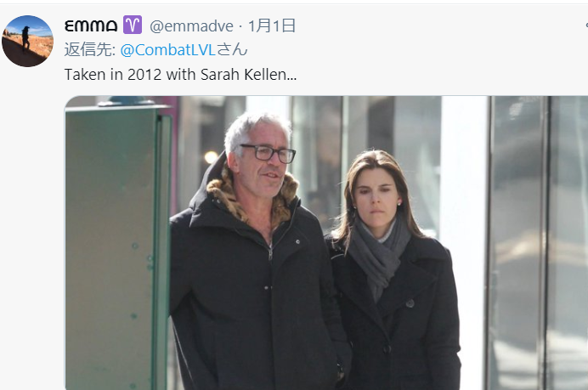Screen dimensions: 588x390
Task: Click the purple Aries symbol emoji
Action: pos(133,25)
